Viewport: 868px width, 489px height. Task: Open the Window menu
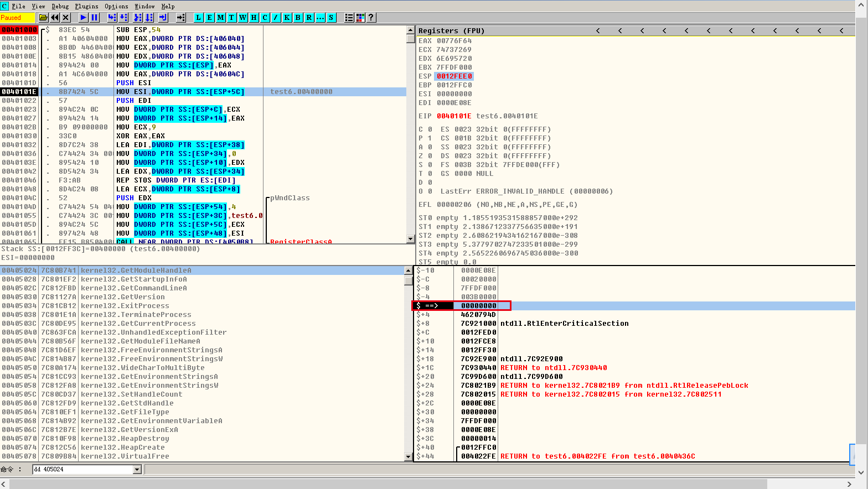[145, 6]
